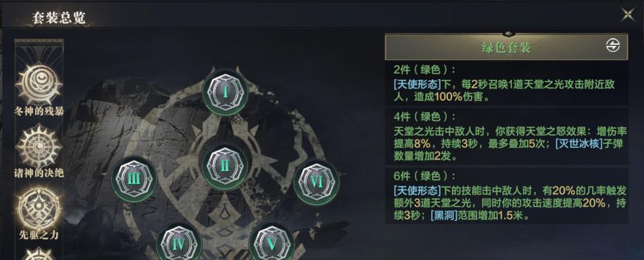Click equipment slot VI rune

pyautogui.click(x=316, y=181)
